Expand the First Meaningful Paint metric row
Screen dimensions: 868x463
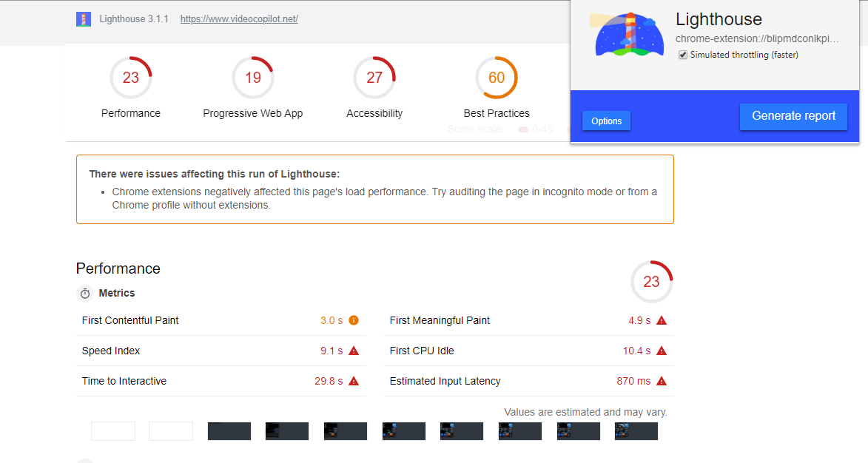tap(528, 320)
